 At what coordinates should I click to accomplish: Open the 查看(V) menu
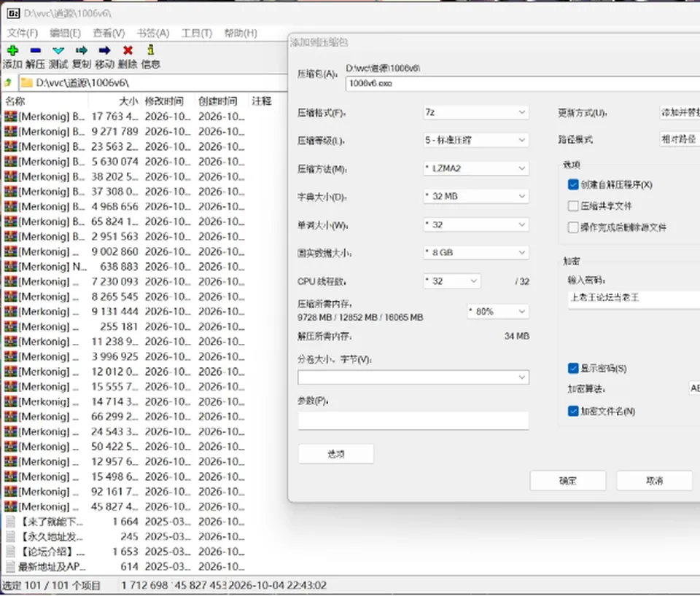coord(109,33)
